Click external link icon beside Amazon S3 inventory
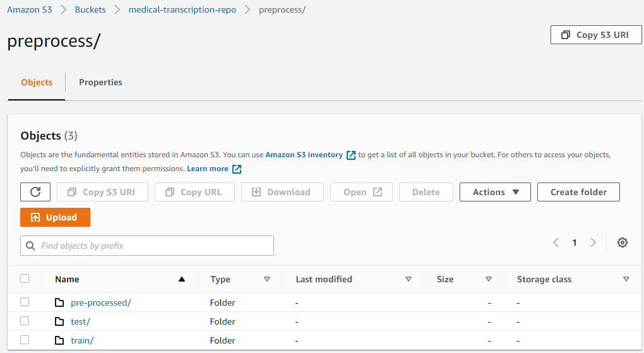644x353 pixels. pos(351,155)
